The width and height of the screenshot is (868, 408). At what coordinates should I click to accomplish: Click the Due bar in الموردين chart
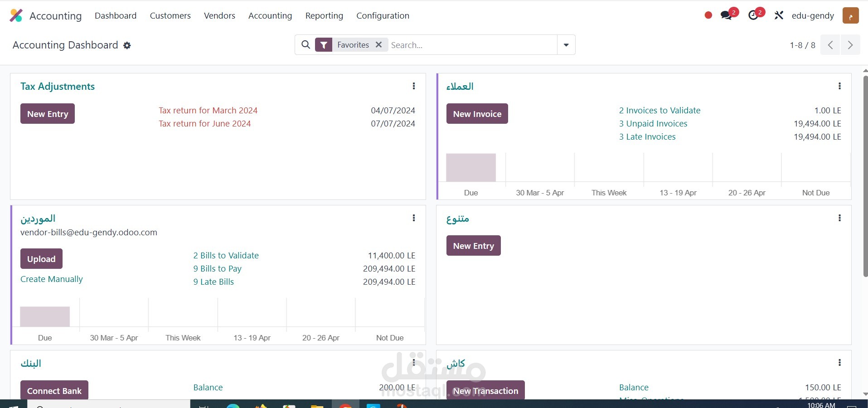(45, 316)
